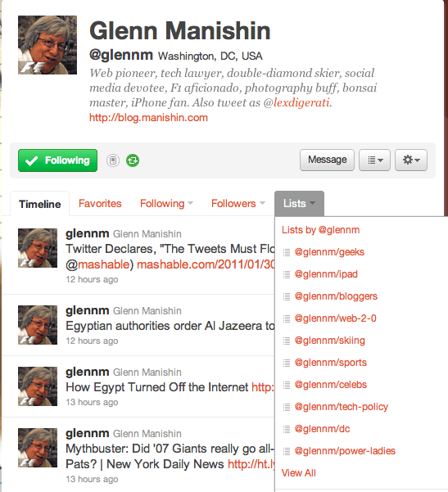Click the green Following button to unfollow
The image size is (448, 492).
pos(58,160)
